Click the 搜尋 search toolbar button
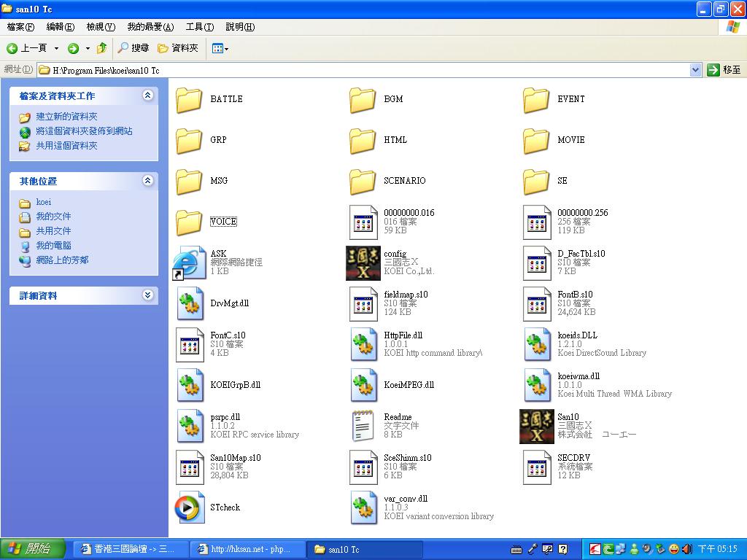Image resolution: width=747 pixels, height=560 pixels. (x=133, y=48)
